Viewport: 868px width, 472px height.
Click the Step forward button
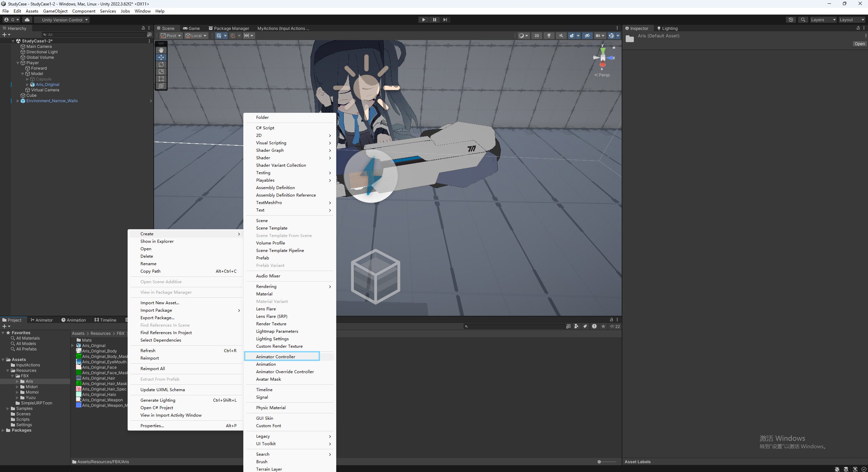point(445,20)
